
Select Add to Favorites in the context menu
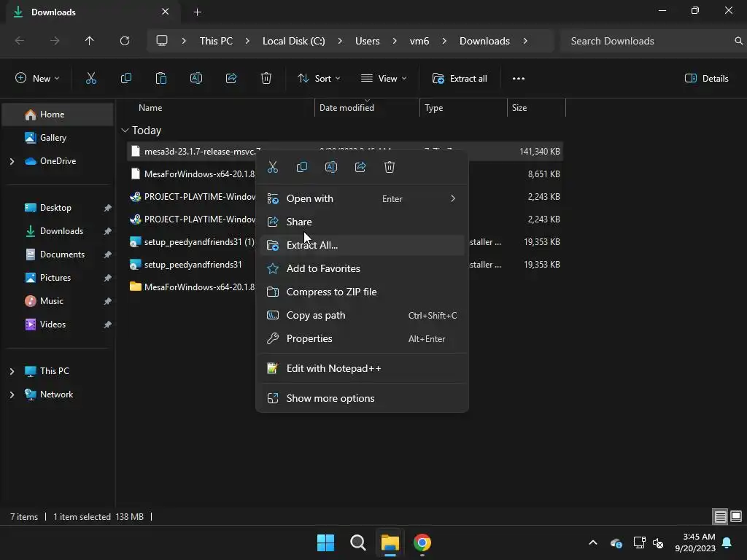click(x=362, y=268)
